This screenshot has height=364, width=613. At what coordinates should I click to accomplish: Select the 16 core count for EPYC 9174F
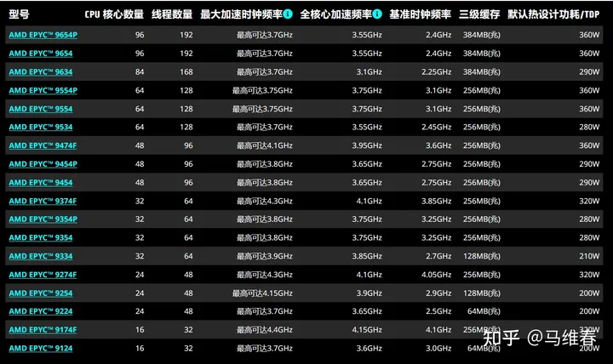140,330
